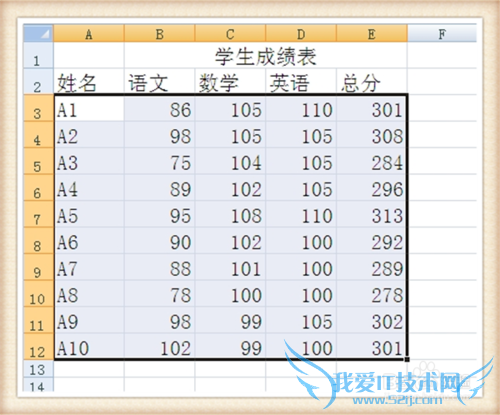The height and width of the screenshot is (415, 500).
Task: Click A8's 英语 score 100
Action: pyautogui.click(x=301, y=293)
